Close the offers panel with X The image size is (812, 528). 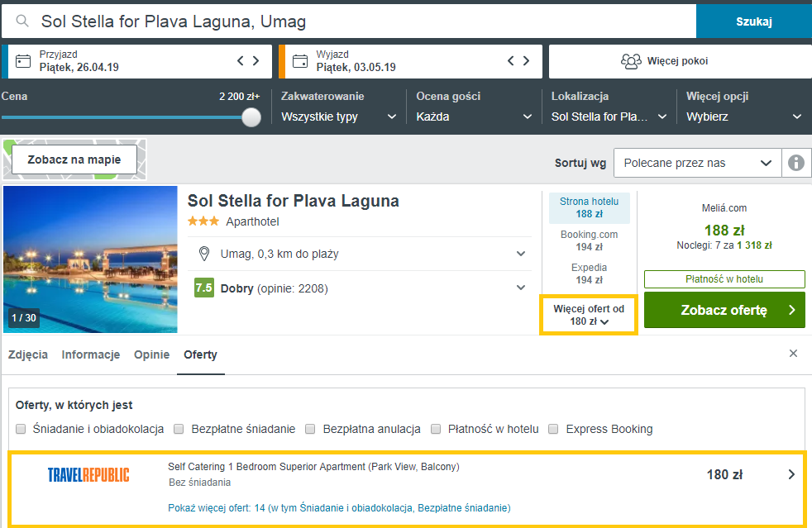[793, 354]
